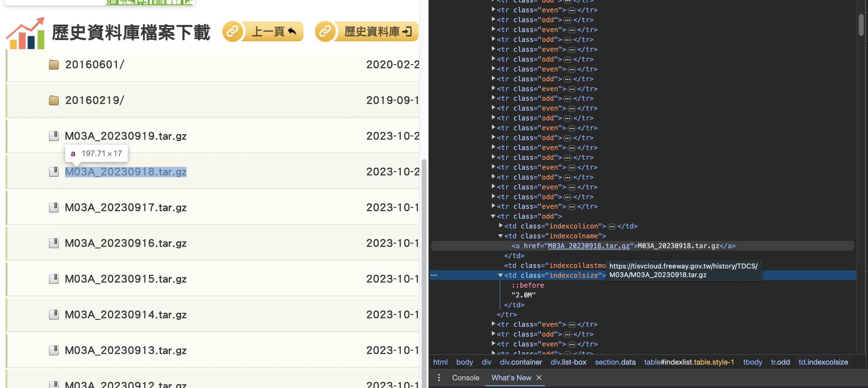The image size is (868, 388).
Task: Collapse the td indexcolname node
Action: (x=501, y=236)
